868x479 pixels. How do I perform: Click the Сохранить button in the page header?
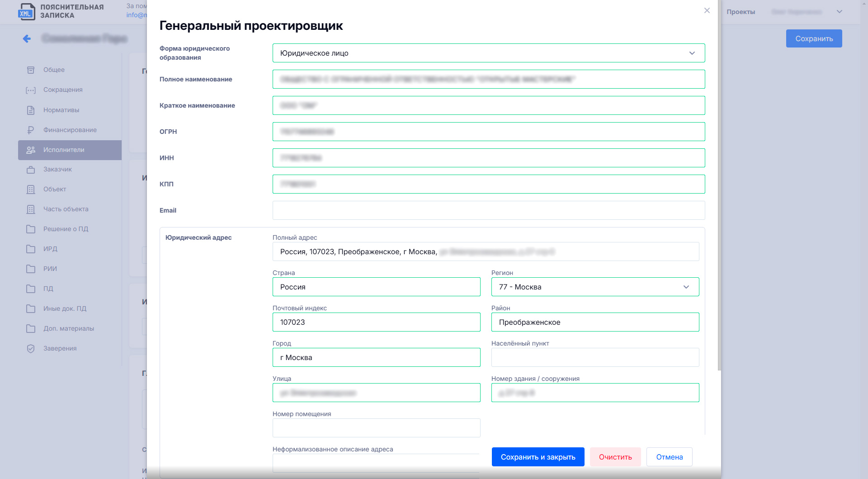pyautogui.click(x=814, y=38)
